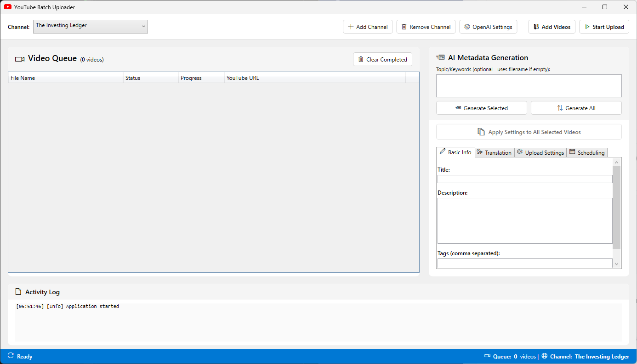Click the copy icon on Apply Settings button

[x=481, y=132]
